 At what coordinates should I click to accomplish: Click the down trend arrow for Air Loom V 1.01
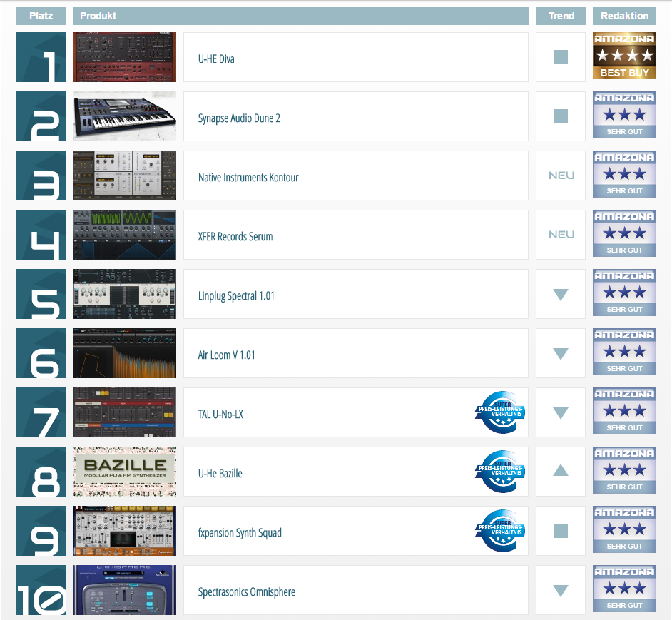[x=561, y=354]
